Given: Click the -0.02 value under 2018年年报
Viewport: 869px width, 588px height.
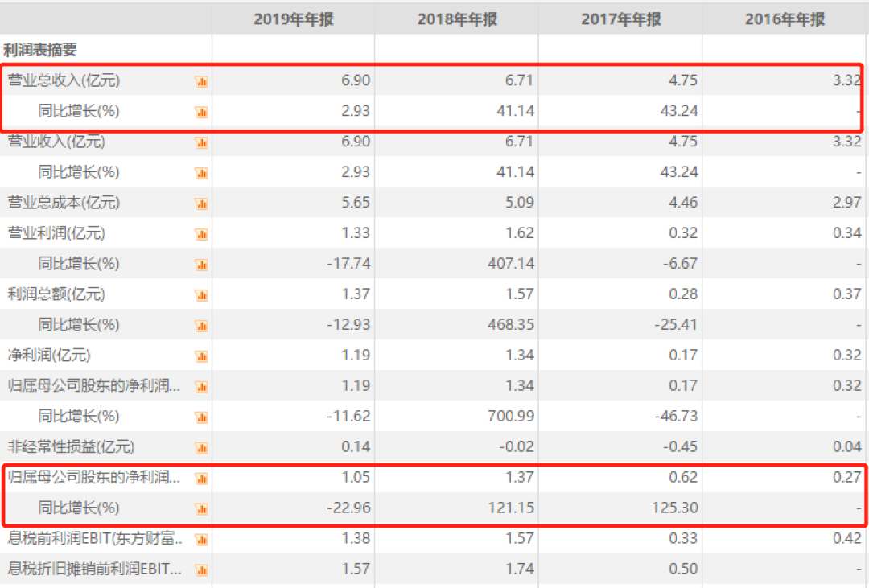Looking at the screenshot, I should coord(516,446).
